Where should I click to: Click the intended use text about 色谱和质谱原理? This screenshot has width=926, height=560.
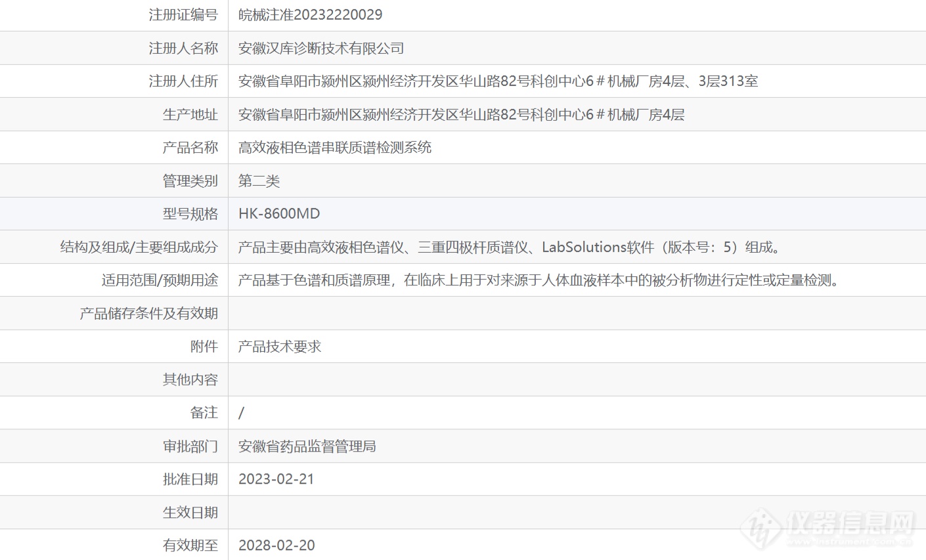pyautogui.click(x=540, y=280)
